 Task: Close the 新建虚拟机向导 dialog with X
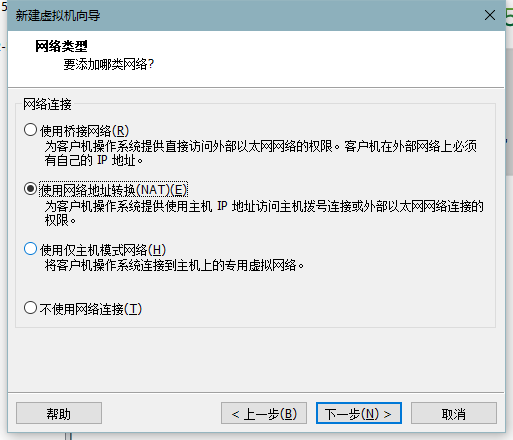(x=490, y=15)
